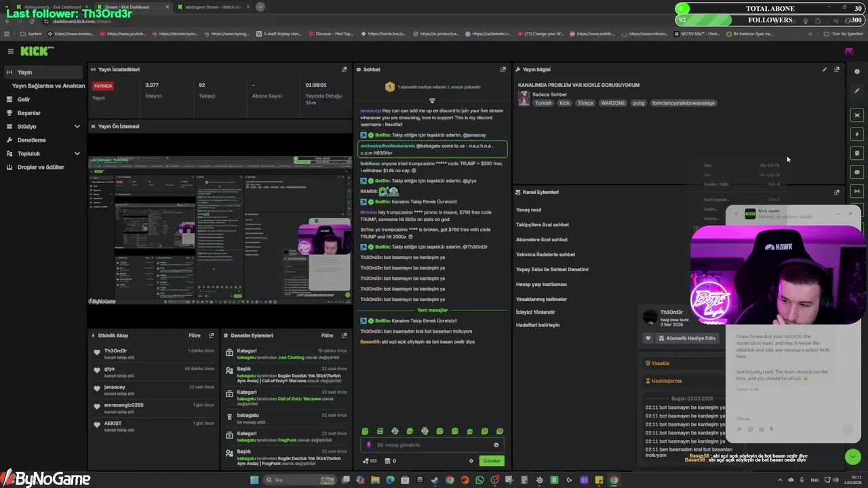The width and height of the screenshot is (868, 488).
Task: Select Abonelere özel sohbet option
Action: [x=542, y=239]
